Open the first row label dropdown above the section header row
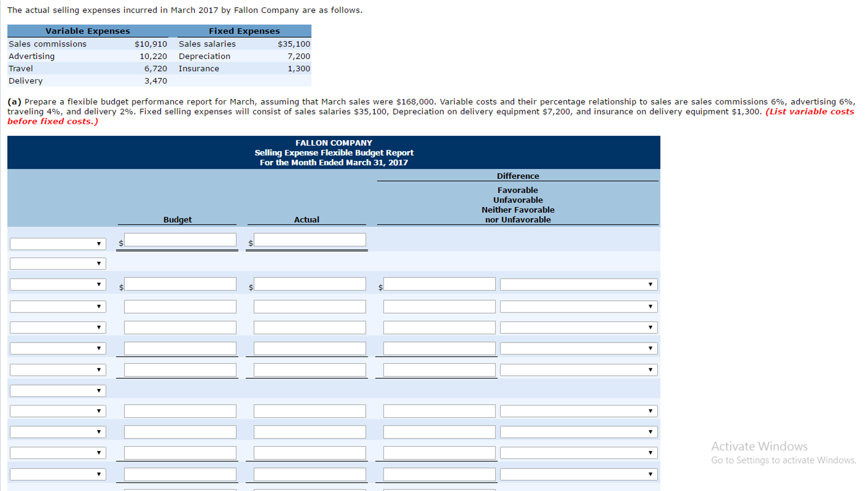The height and width of the screenshot is (491, 868). pyautogui.click(x=58, y=244)
